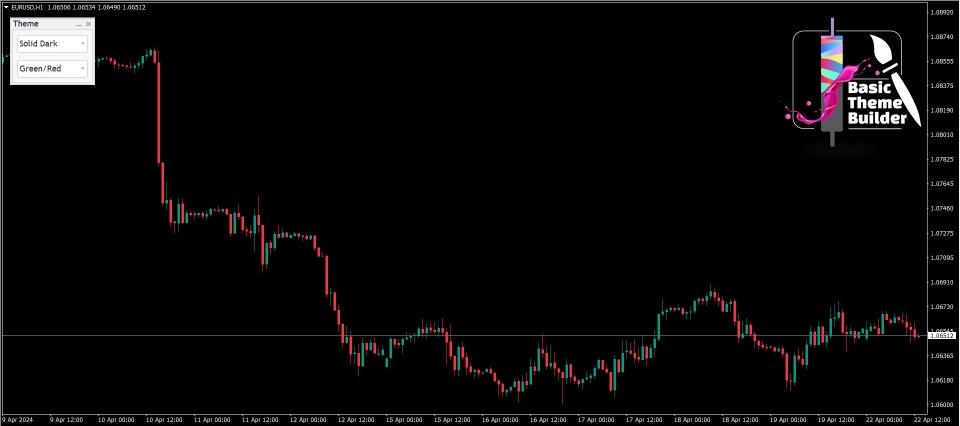Click the current price label 1.06512
960x426 pixels.
[x=942, y=335]
